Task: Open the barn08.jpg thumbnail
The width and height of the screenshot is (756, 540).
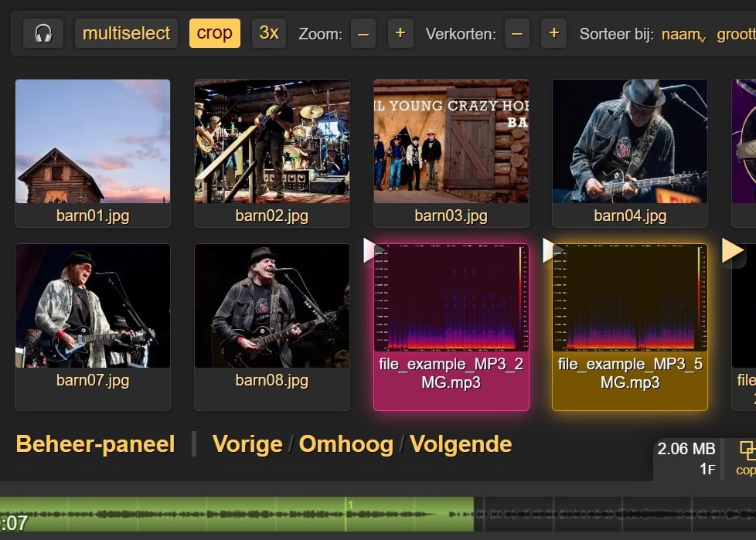Action: point(272,306)
